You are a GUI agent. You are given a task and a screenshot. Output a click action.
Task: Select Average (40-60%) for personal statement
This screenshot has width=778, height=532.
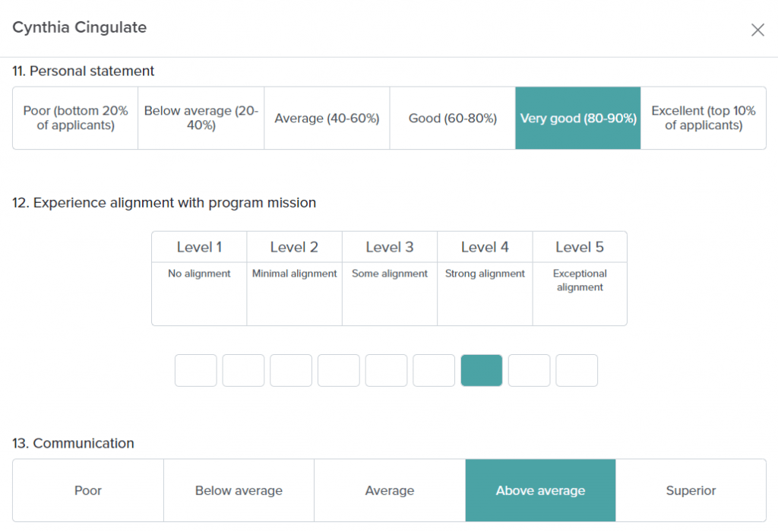327,118
